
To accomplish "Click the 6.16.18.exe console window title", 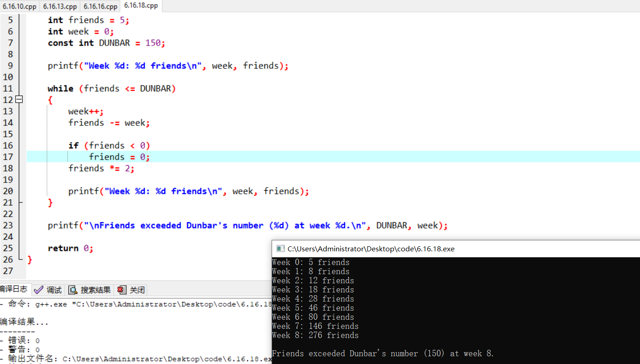I will [371, 249].
